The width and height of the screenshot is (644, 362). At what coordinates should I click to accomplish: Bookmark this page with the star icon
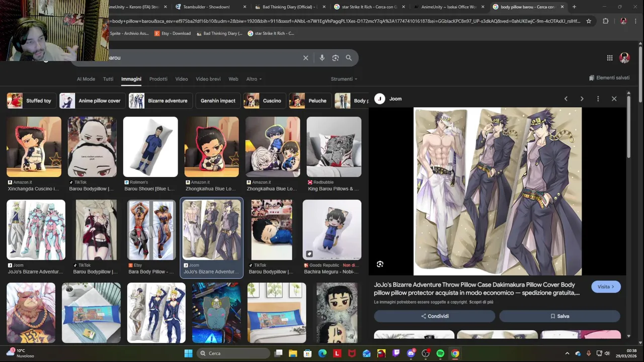point(589,21)
